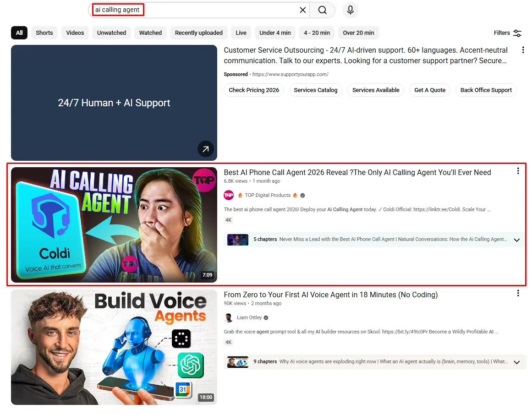This screenshot has height=415, width=532.
Task: Open the Customer Service Outsourcing ad title
Action: tap(366, 55)
